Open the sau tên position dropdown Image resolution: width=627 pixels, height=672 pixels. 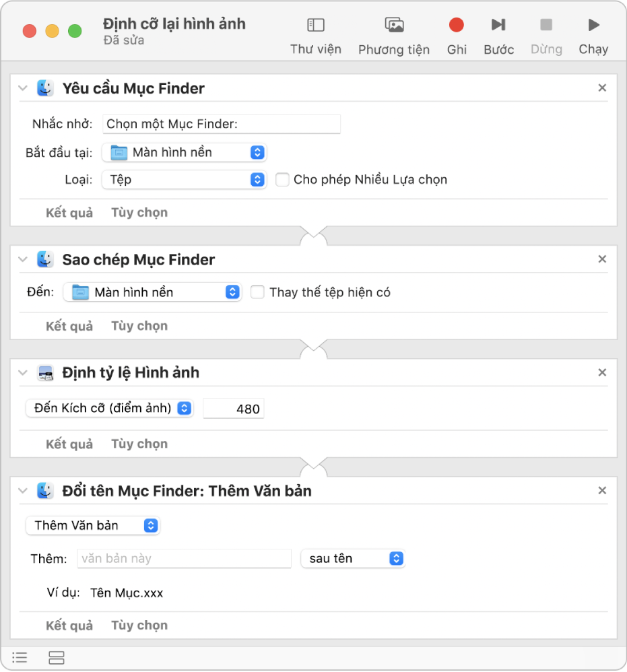(x=353, y=558)
